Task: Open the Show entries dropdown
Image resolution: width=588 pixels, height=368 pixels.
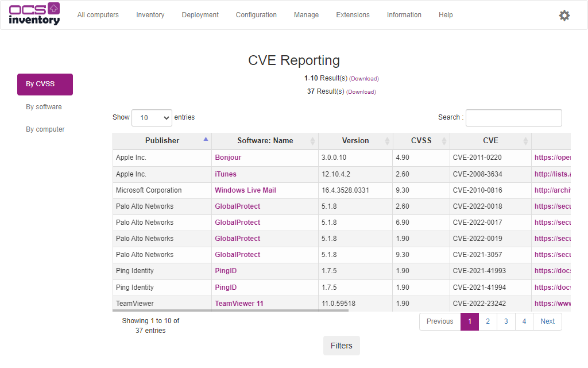Action: 152,117
